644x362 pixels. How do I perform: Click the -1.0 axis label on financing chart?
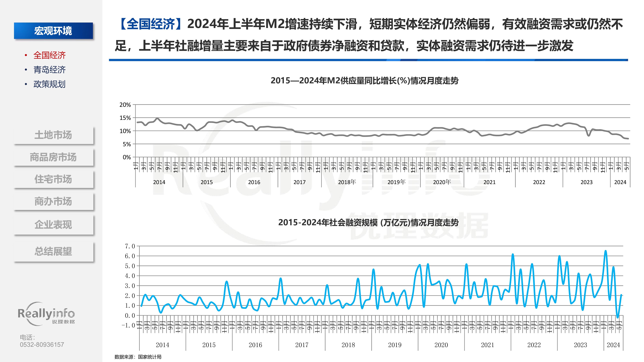point(128,325)
